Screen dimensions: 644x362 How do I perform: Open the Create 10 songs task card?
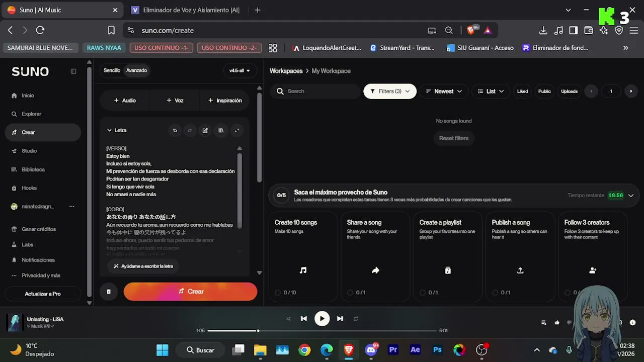[x=303, y=256]
